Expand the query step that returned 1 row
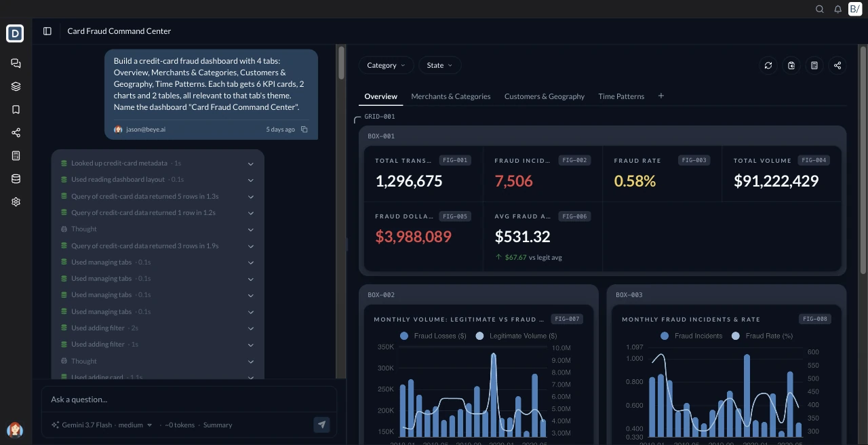 pos(251,213)
